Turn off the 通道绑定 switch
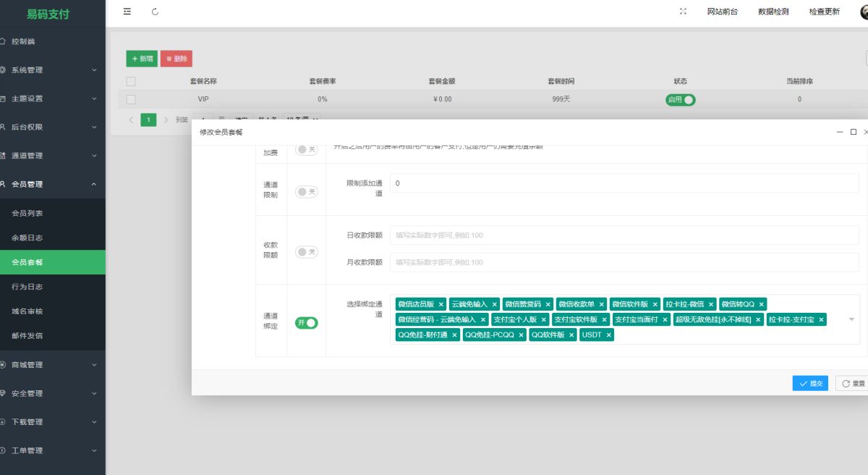This screenshot has height=475, width=868. 307,323
